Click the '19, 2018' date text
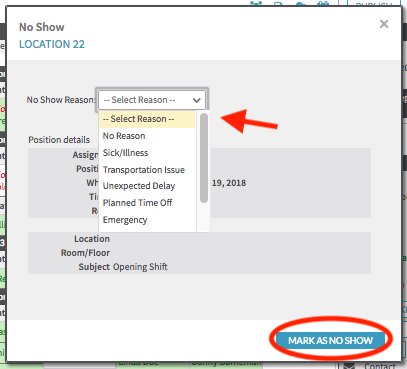The width and height of the screenshot is (407, 369). [229, 183]
